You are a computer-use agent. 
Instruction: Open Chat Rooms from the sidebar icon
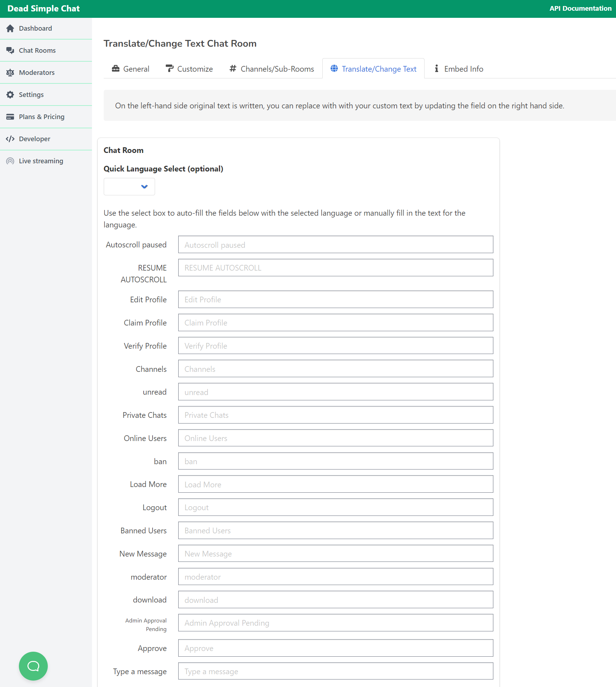pos(10,50)
